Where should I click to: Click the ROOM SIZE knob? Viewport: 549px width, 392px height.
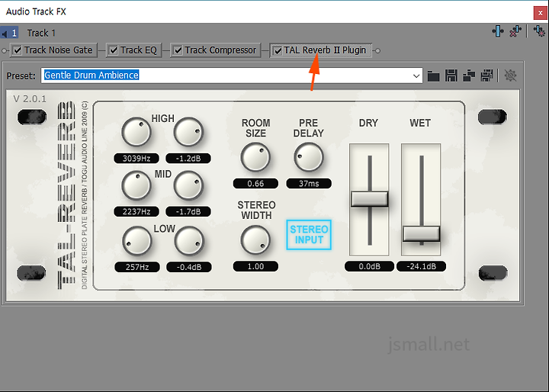click(255, 157)
